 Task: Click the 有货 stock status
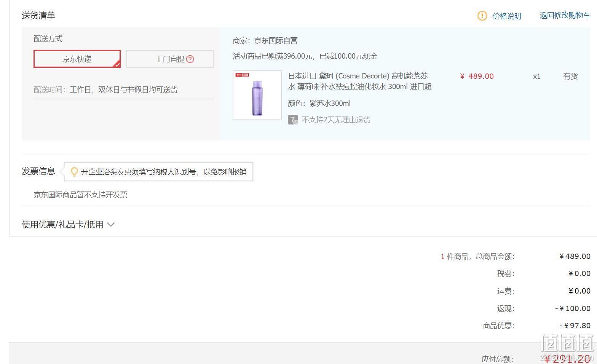[570, 76]
